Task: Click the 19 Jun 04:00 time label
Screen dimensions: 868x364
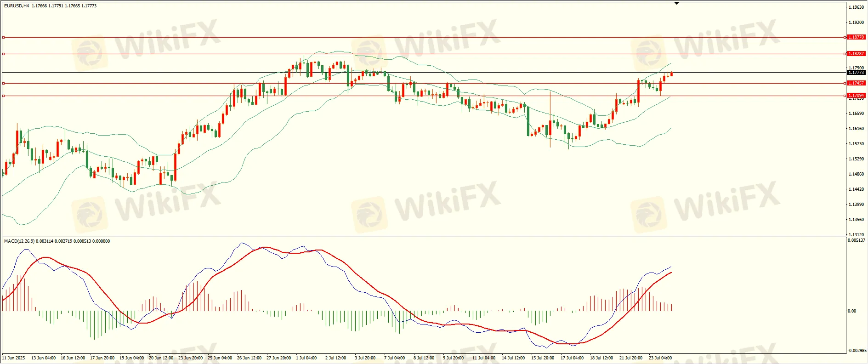Action: [131, 358]
